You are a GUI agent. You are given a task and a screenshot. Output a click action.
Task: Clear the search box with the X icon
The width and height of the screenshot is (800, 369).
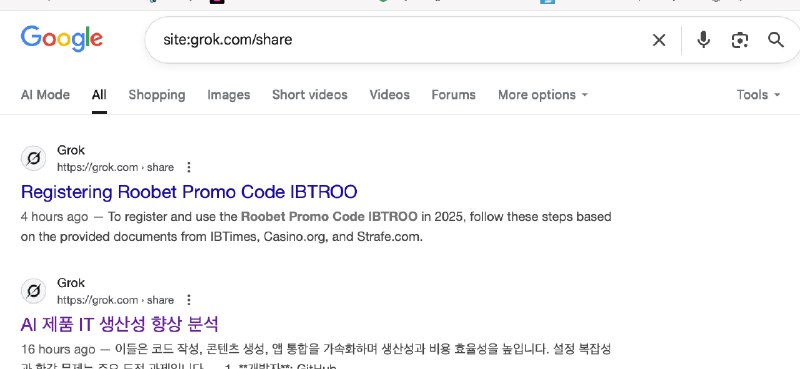[x=659, y=40]
